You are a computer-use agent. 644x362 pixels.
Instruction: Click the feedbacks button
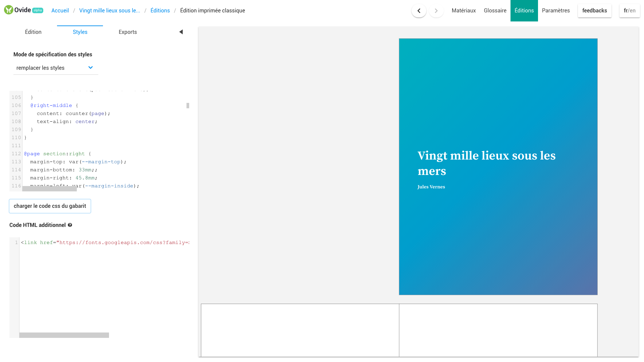point(594,11)
